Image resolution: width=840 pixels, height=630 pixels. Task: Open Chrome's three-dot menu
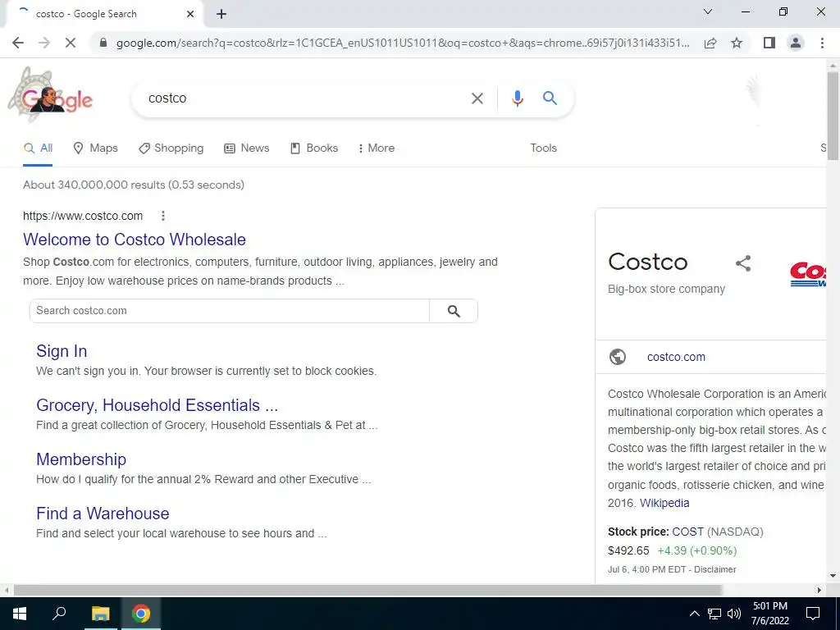point(822,43)
